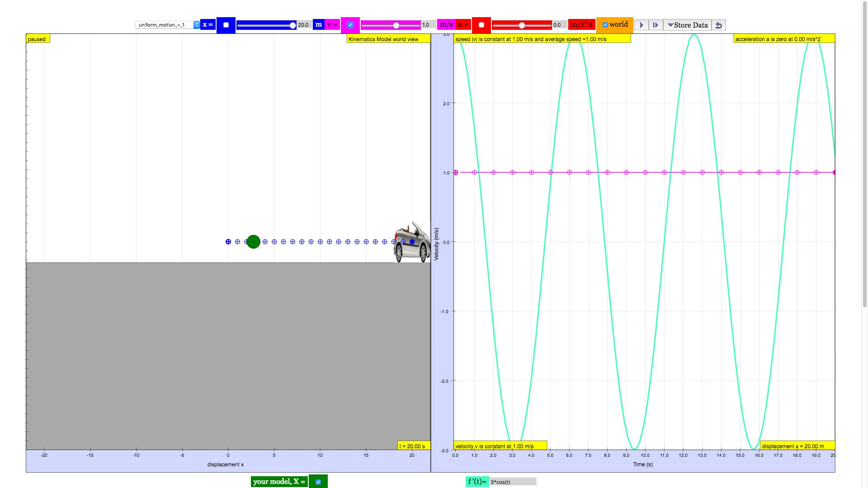The image size is (868, 488).
Task: Click the teal f'(t)= label
Action: click(x=477, y=482)
